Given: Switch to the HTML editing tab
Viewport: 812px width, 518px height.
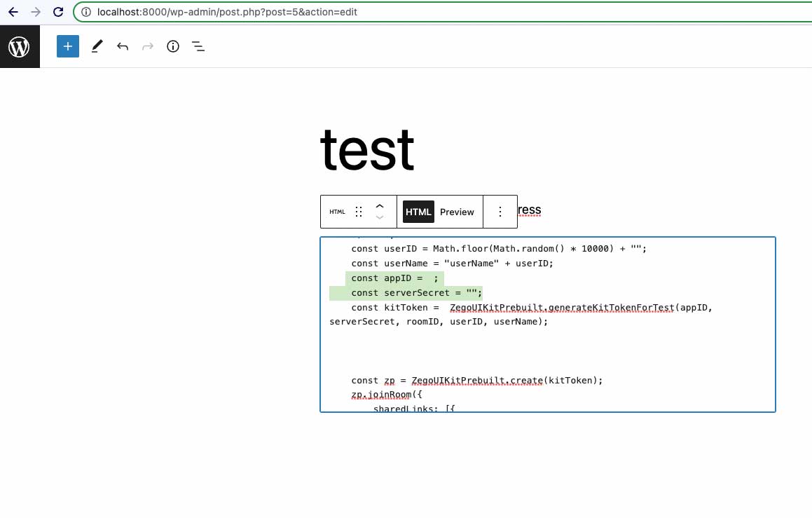Looking at the screenshot, I should tap(418, 212).
